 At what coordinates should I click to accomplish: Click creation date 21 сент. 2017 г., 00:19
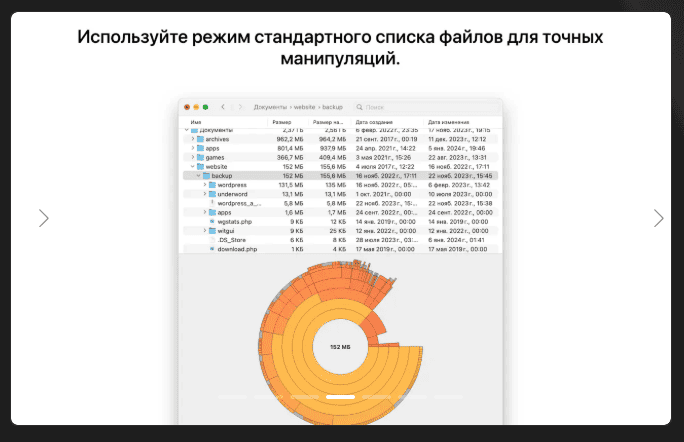tap(386, 139)
